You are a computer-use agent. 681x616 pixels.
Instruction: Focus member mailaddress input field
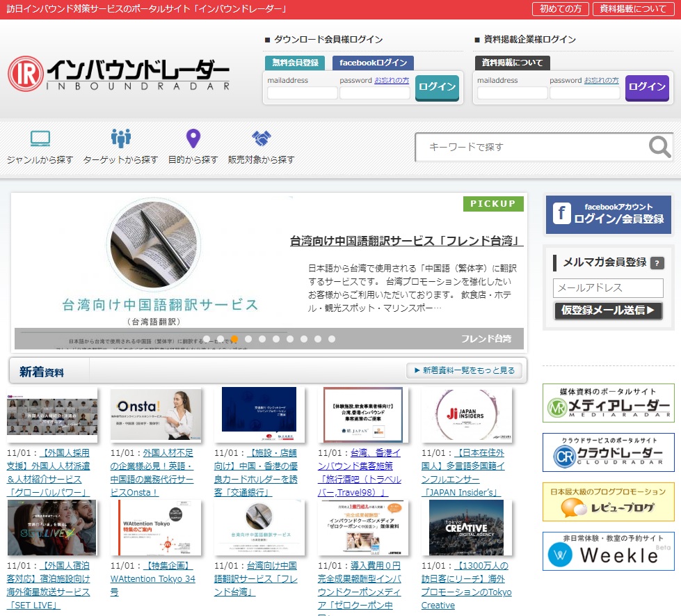click(x=303, y=93)
